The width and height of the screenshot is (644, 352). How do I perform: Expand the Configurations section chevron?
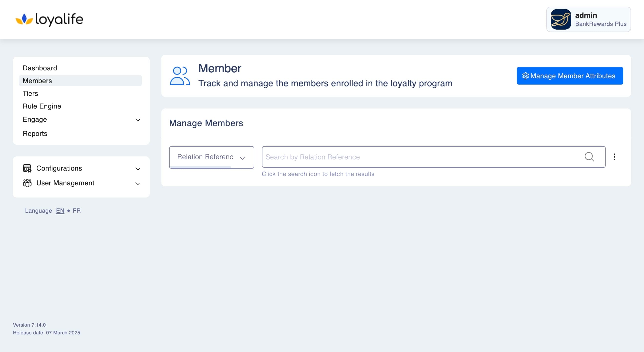tap(138, 169)
